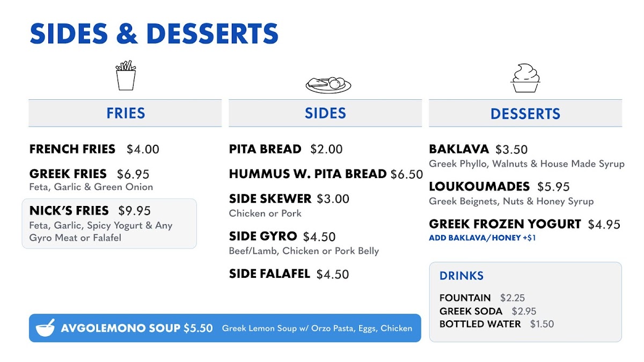Select Hummus w. Pita Bread
Image resolution: width=644 pixels, height=362 pixels.
point(325,174)
